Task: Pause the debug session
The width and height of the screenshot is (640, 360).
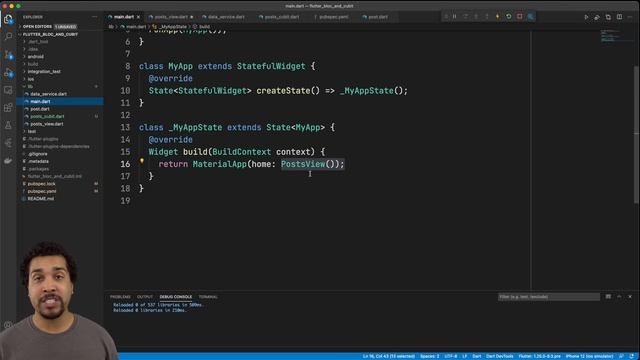Action: 454,17
